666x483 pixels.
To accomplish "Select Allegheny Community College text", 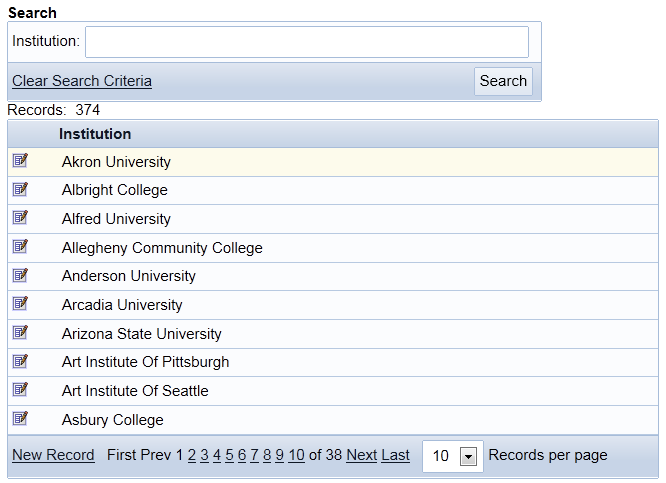I will (162, 248).
